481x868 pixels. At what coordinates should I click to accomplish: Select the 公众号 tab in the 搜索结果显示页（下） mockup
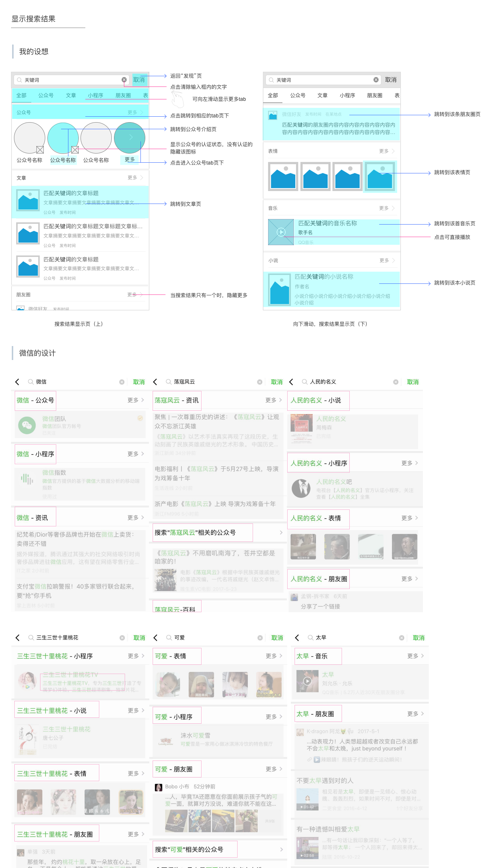tap(298, 95)
